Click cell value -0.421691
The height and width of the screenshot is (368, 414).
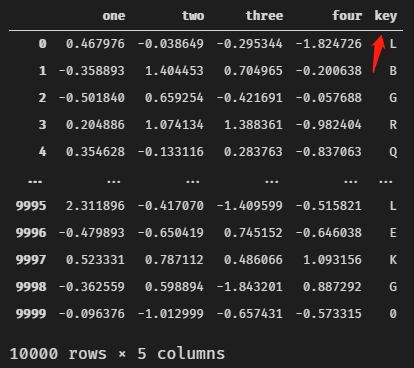(x=250, y=98)
